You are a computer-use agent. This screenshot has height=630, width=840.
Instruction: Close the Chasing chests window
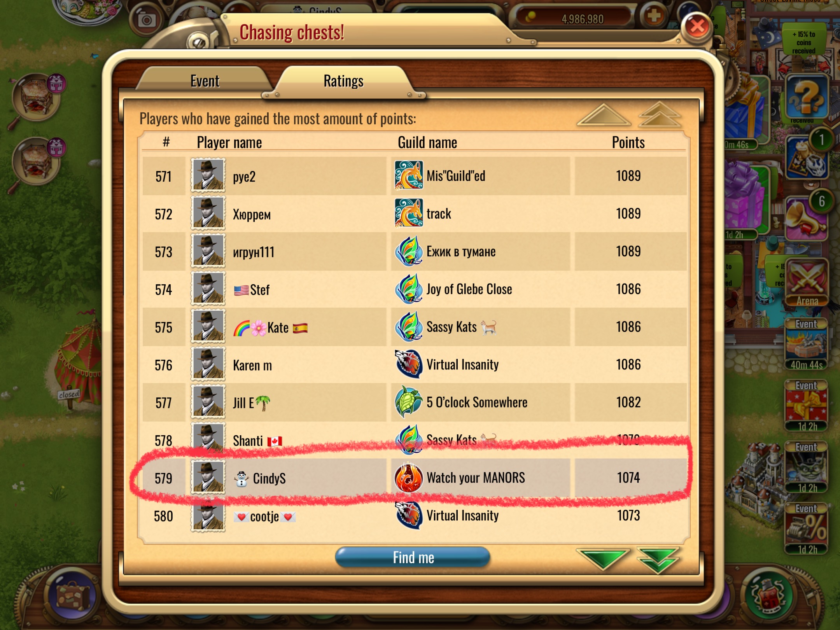[696, 27]
